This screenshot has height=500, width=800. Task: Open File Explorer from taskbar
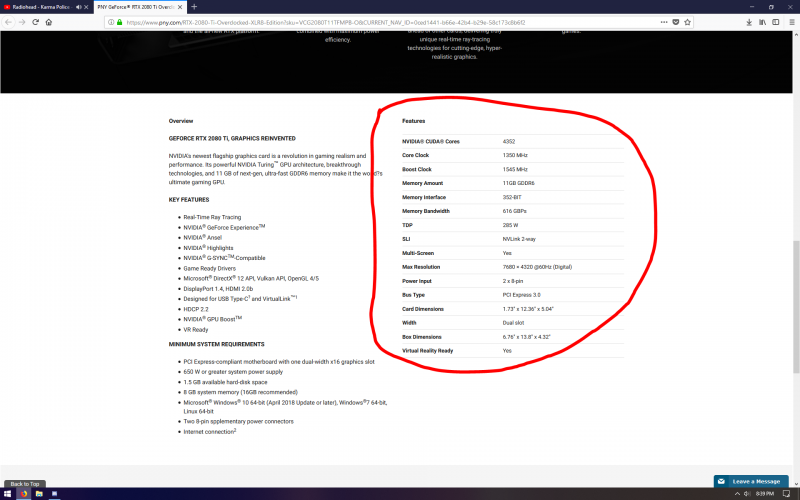click(39, 494)
